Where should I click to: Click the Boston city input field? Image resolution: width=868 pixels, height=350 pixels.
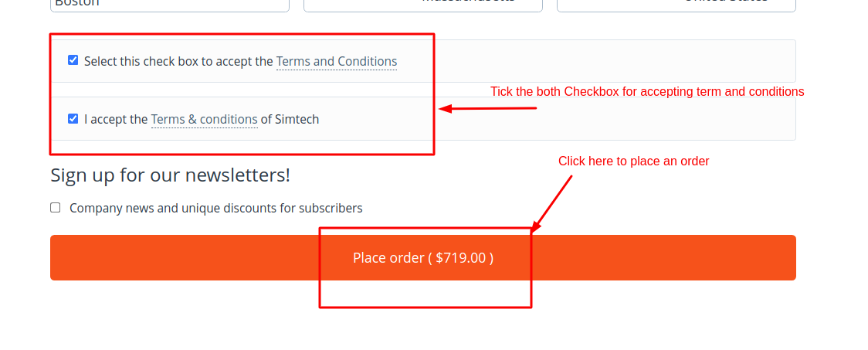point(170,4)
